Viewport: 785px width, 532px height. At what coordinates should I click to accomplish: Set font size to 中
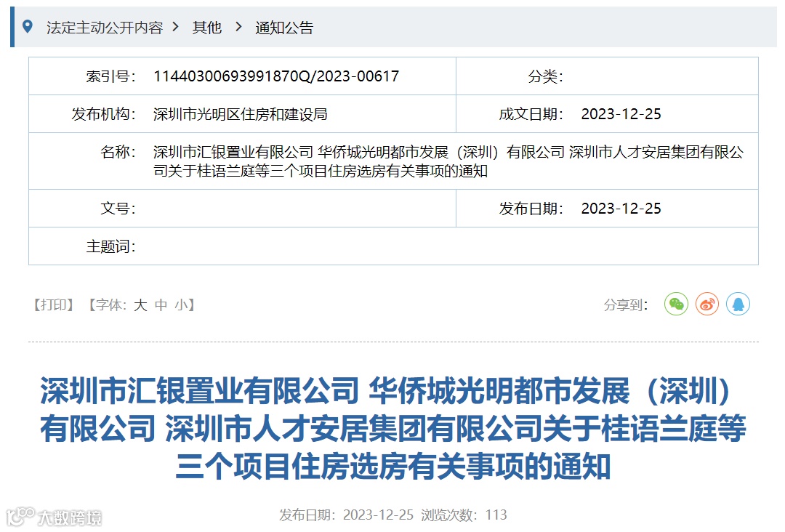[x=161, y=305]
